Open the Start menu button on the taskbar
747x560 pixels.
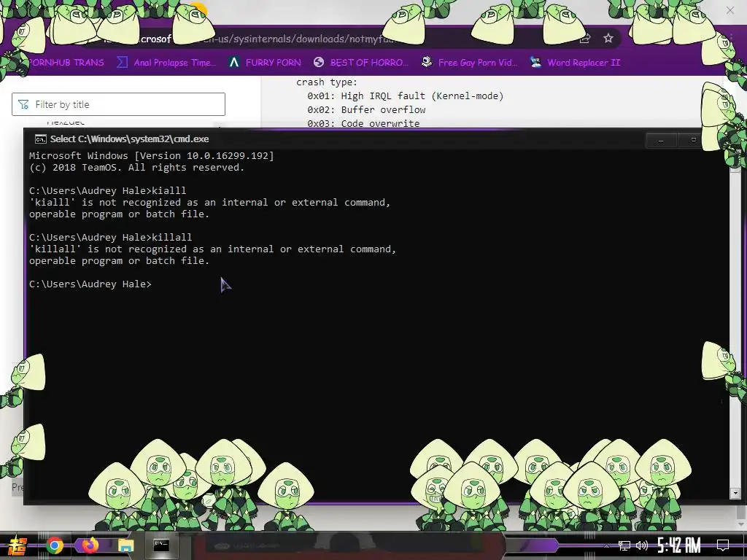pyautogui.click(x=16, y=545)
